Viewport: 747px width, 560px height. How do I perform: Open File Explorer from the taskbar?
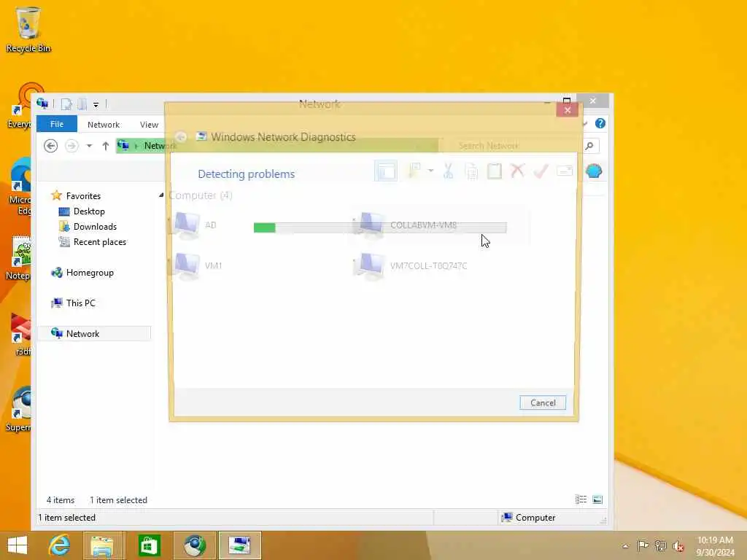(104, 545)
